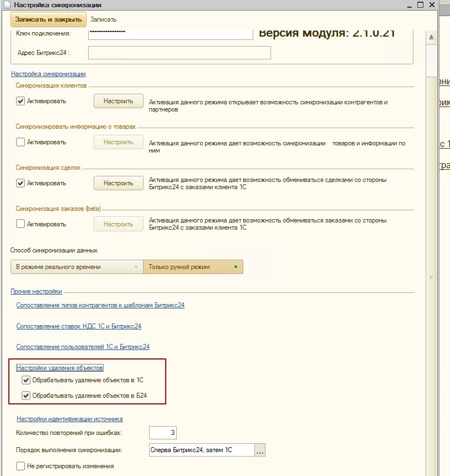450x476 pixels.
Task: Click Настроить for Синхронизация сделок
Action: click(x=117, y=183)
